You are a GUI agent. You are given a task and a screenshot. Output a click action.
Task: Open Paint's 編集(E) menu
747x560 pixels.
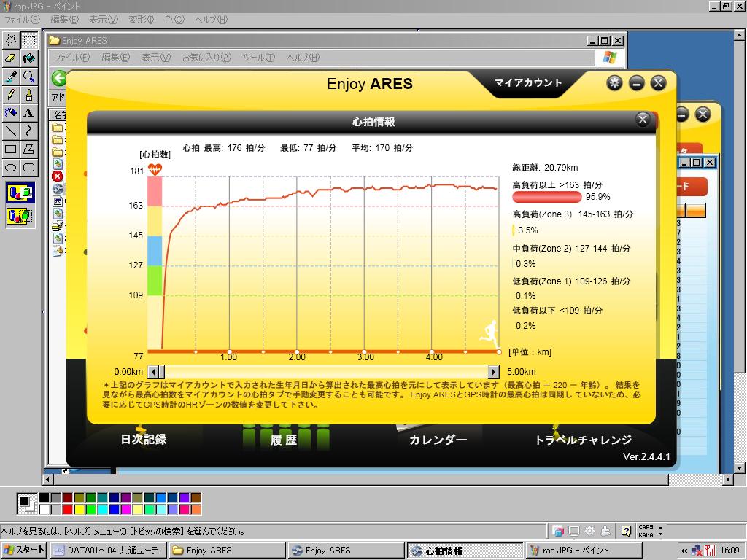(x=64, y=20)
